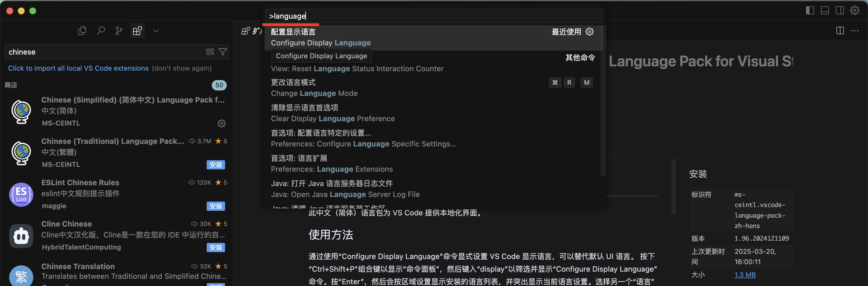
Task: Click the import all local VS Code extensions link
Action: [x=78, y=68]
